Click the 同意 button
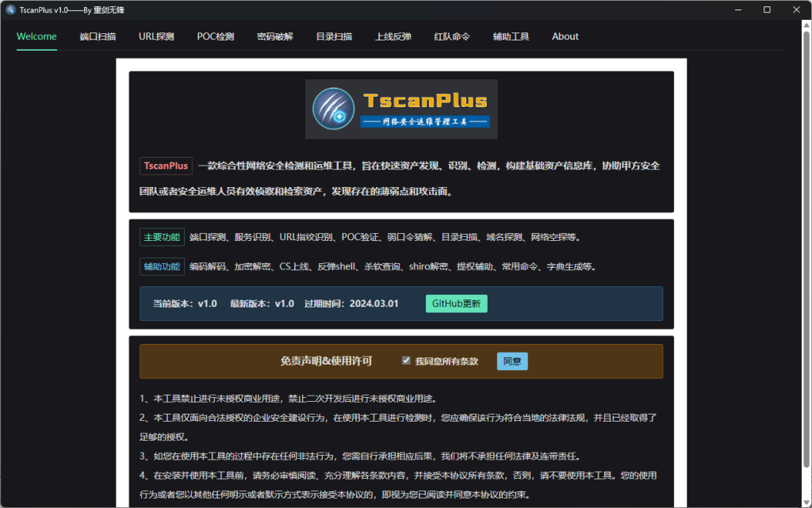The height and width of the screenshot is (508, 812). pyautogui.click(x=512, y=361)
